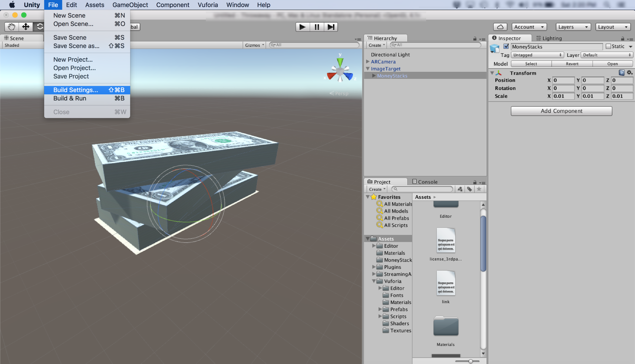Open search by label filter in Project panel
The height and width of the screenshot is (364, 635).
470,189
